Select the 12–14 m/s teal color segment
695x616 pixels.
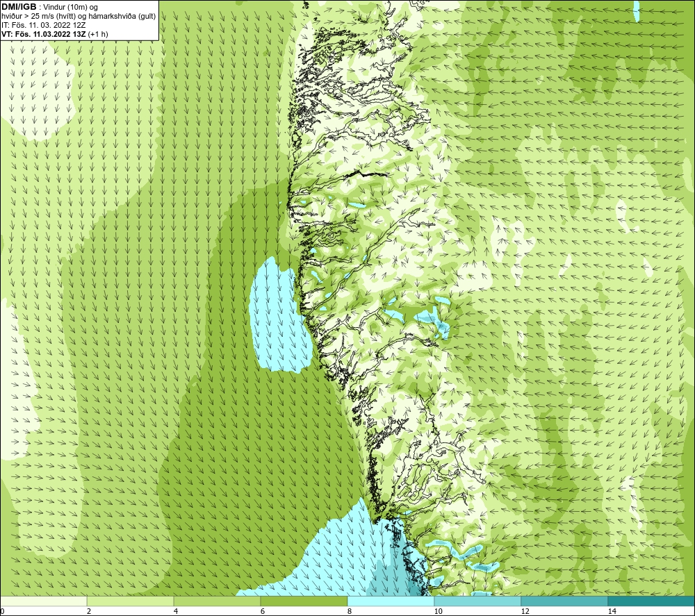(564, 601)
